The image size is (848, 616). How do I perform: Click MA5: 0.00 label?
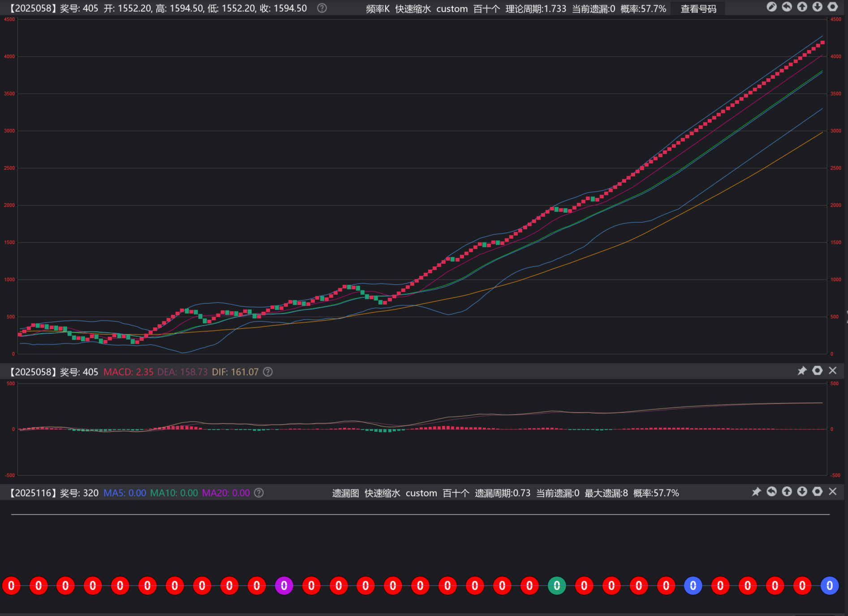tap(125, 493)
